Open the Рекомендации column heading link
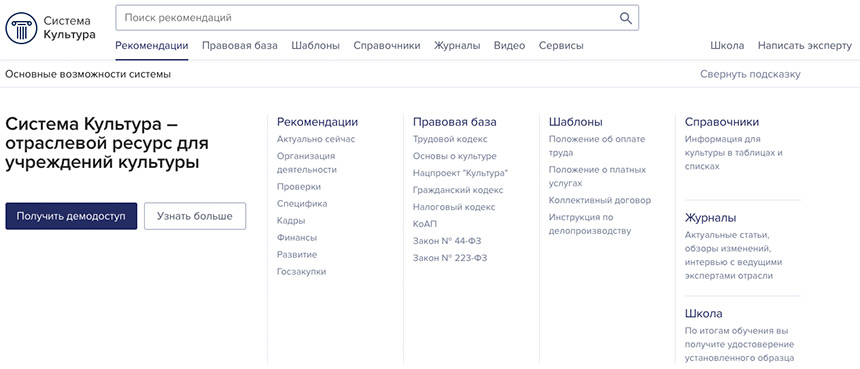The image size is (860, 369). [318, 122]
